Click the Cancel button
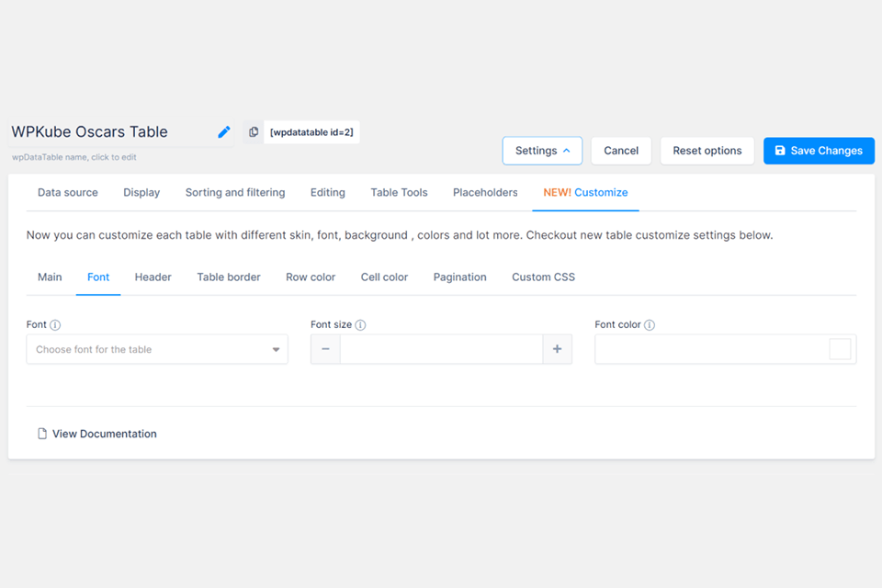The width and height of the screenshot is (882, 588). click(621, 151)
